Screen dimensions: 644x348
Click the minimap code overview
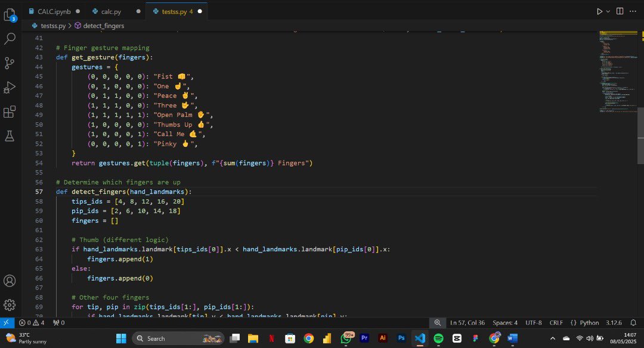click(618, 72)
